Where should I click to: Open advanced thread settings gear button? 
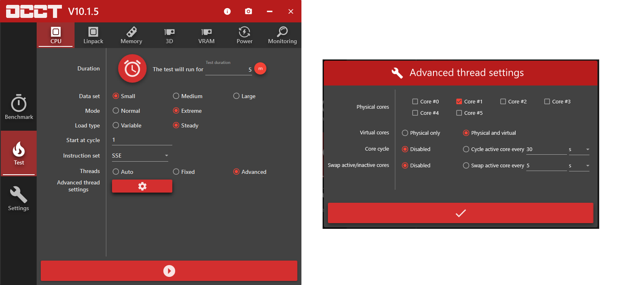142,186
